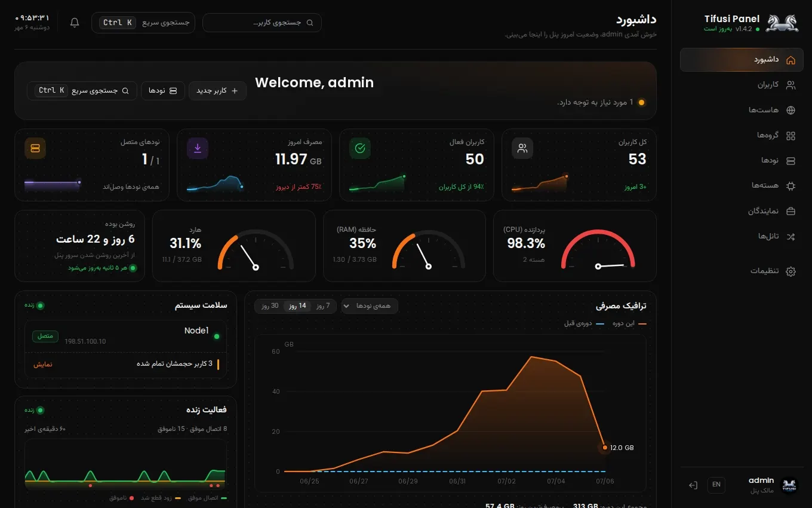The width and height of the screenshot is (812, 508).
Task: Click جستجوی سریع button in welcome banner
Action: pyautogui.click(x=82, y=91)
